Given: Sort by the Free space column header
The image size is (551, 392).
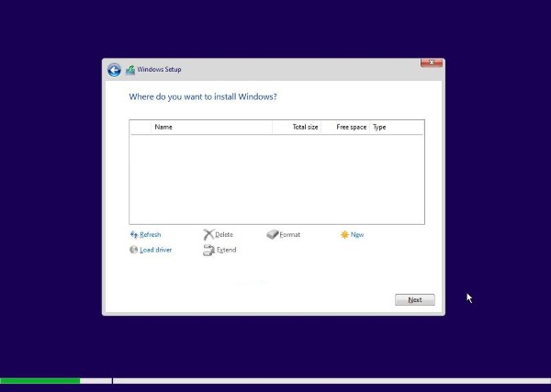Looking at the screenshot, I should point(345,128).
